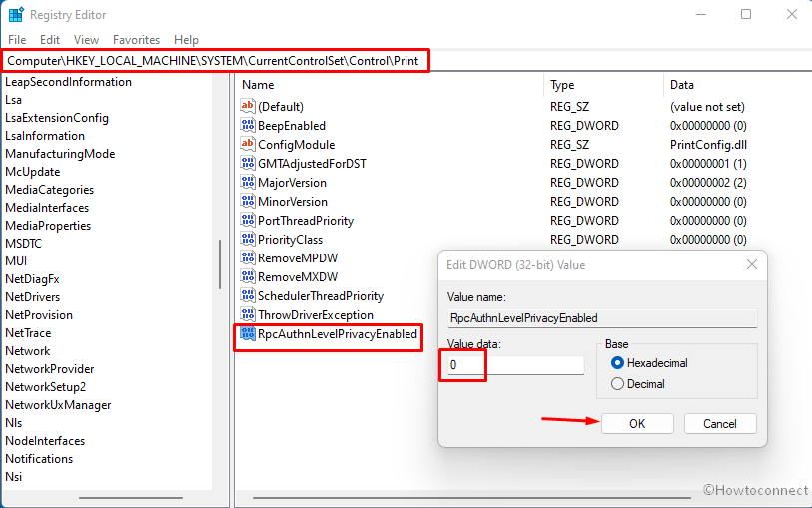This screenshot has width=812, height=508.
Task: Open the View menu
Action: tap(86, 40)
